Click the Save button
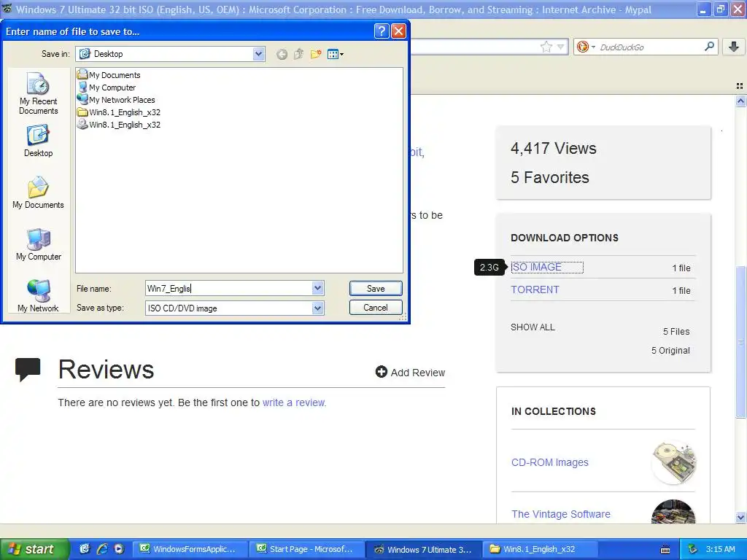This screenshot has height=560, width=747. 376,288
